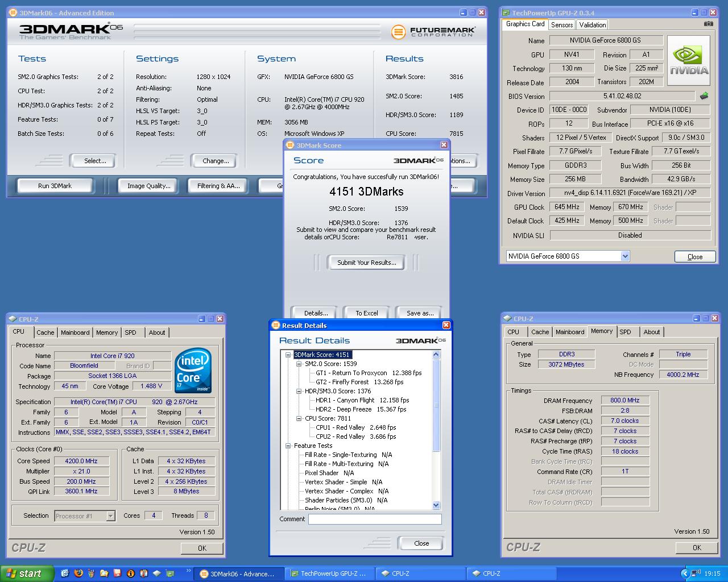Click the Result Details scrollbar thumb
Viewport: 728px width, 582px height.
click(436, 405)
